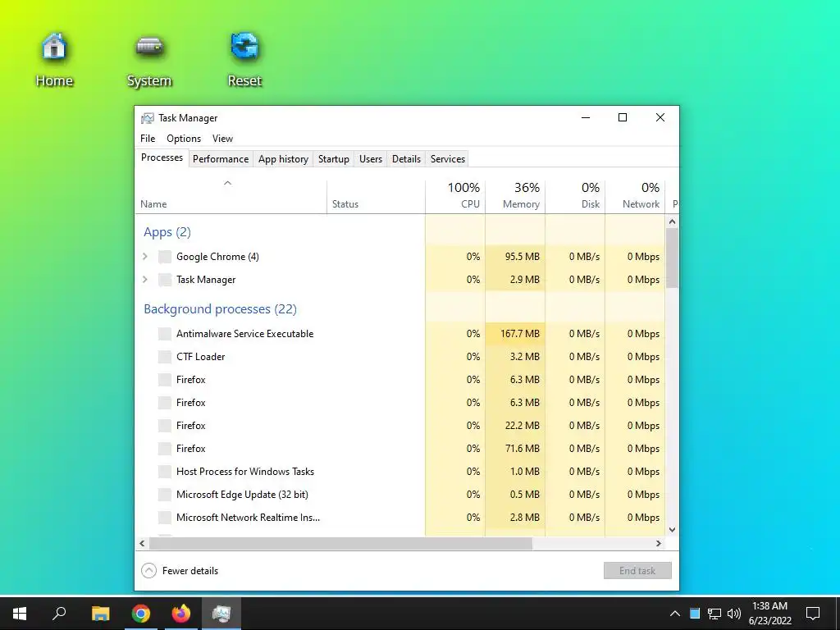Open the File menu
Viewport: 840px width, 630px height.
[x=148, y=138]
